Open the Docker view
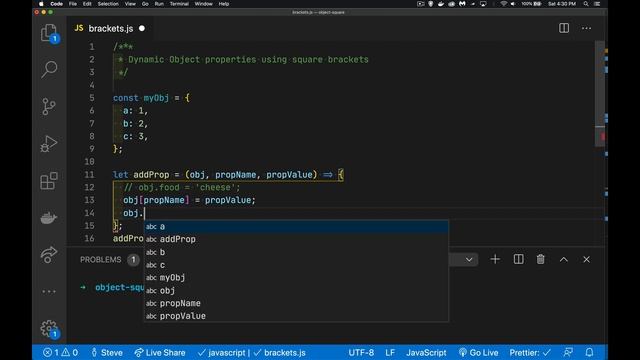 tap(49, 218)
